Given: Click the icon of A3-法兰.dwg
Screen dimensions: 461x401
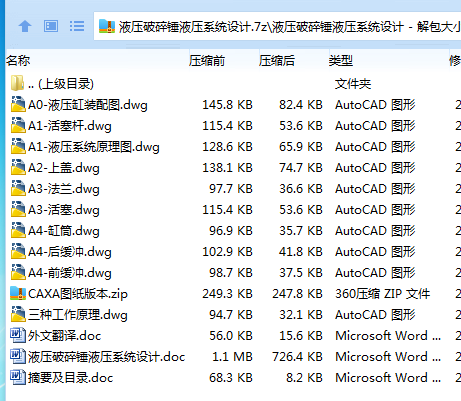Looking at the screenshot, I should point(18,188).
